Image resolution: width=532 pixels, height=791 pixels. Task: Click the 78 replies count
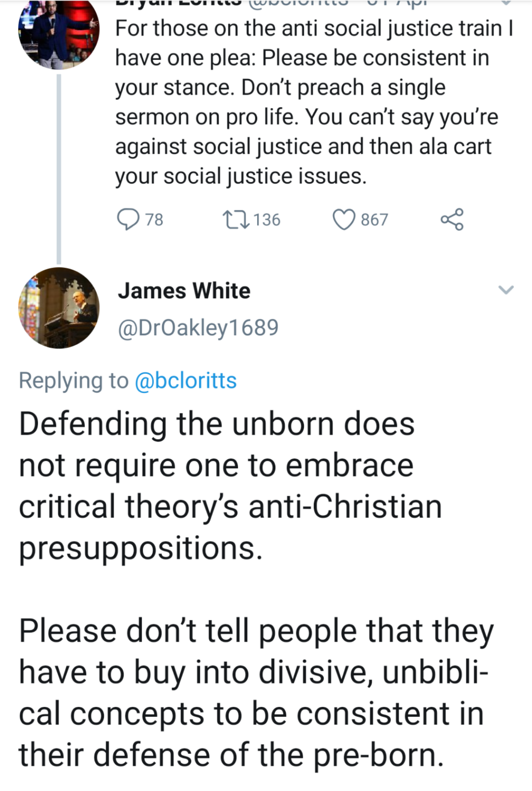pyautogui.click(x=154, y=220)
